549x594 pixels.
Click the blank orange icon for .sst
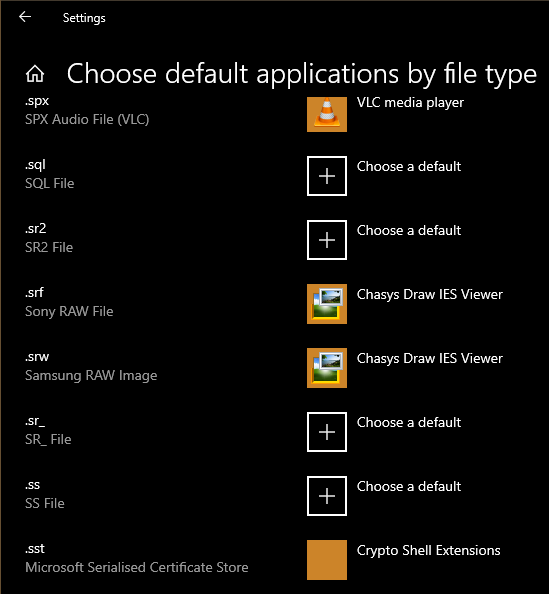pyautogui.click(x=327, y=560)
